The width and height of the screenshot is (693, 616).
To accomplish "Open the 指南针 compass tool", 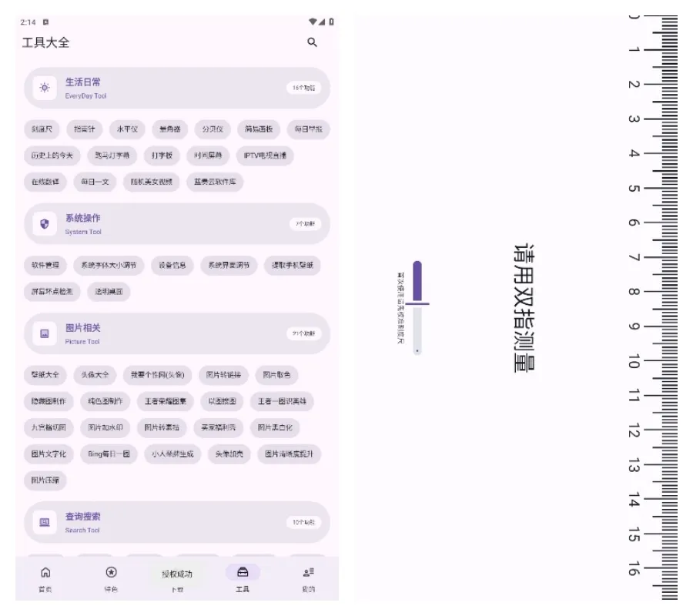I will (85, 129).
